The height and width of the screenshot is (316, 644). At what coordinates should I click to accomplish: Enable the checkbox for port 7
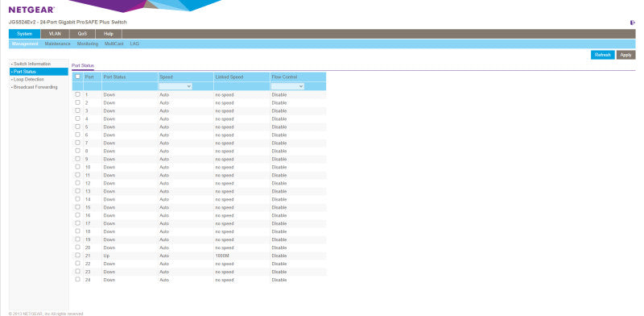tap(77, 143)
